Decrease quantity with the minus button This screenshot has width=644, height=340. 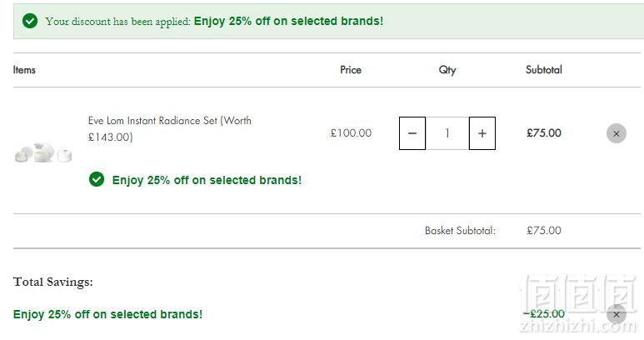click(x=412, y=133)
